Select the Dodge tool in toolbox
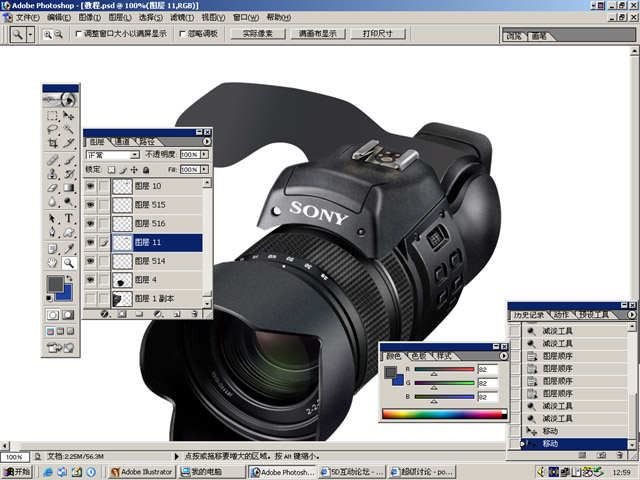Screen dimensions: 640x480 click(69, 202)
